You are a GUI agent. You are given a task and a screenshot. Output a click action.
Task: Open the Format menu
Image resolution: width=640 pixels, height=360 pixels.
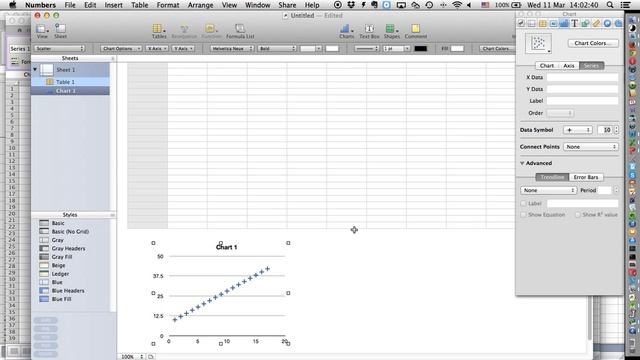click(168, 5)
